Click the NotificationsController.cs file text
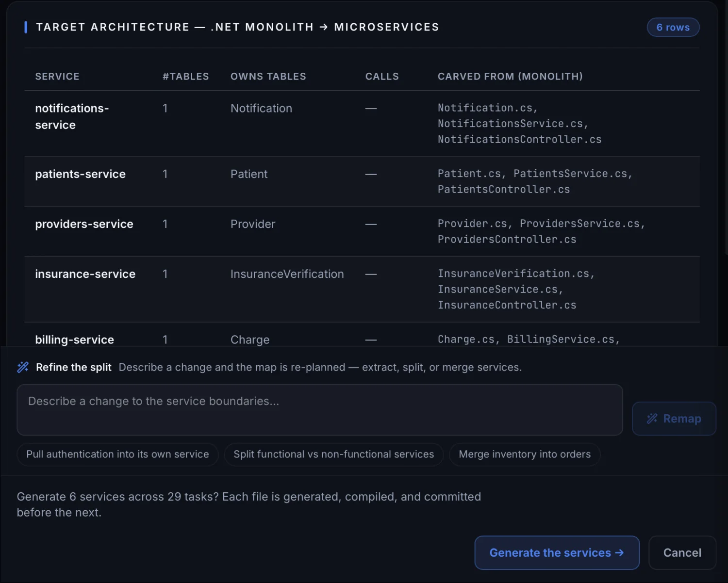Viewport: 728px width, 583px height. coord(519,140)
